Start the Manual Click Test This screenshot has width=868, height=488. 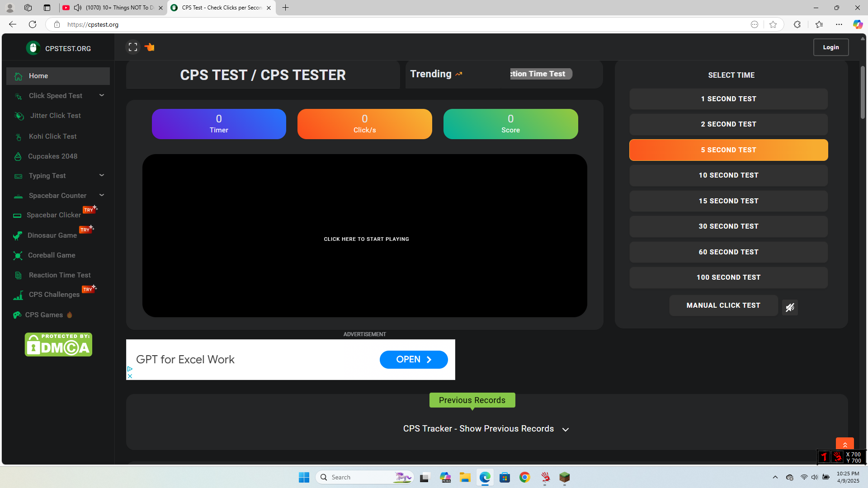coord(723,305)
